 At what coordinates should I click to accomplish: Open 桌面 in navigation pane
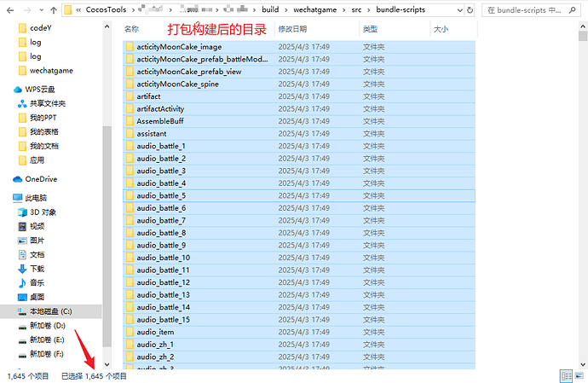32,298
